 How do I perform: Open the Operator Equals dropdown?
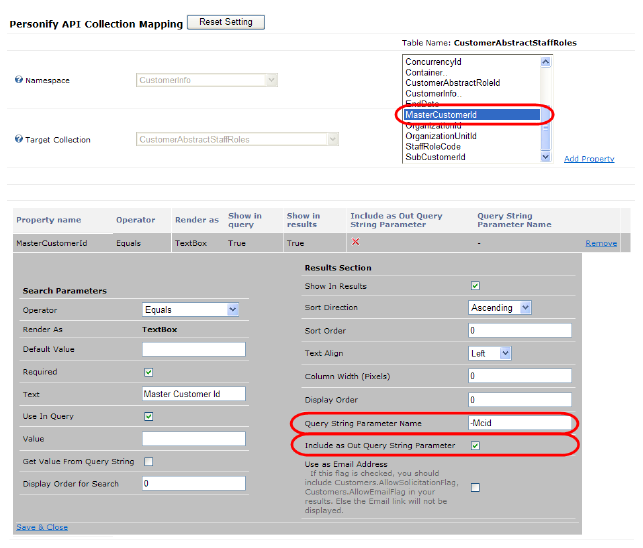pos(190,310)
